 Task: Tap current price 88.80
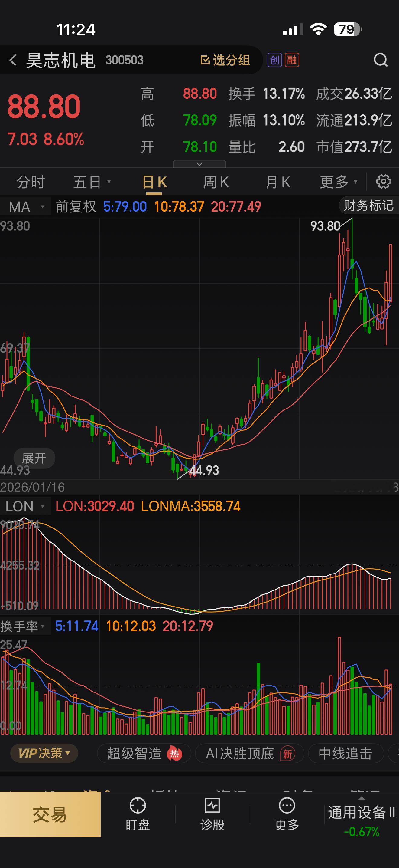point(44,107)
